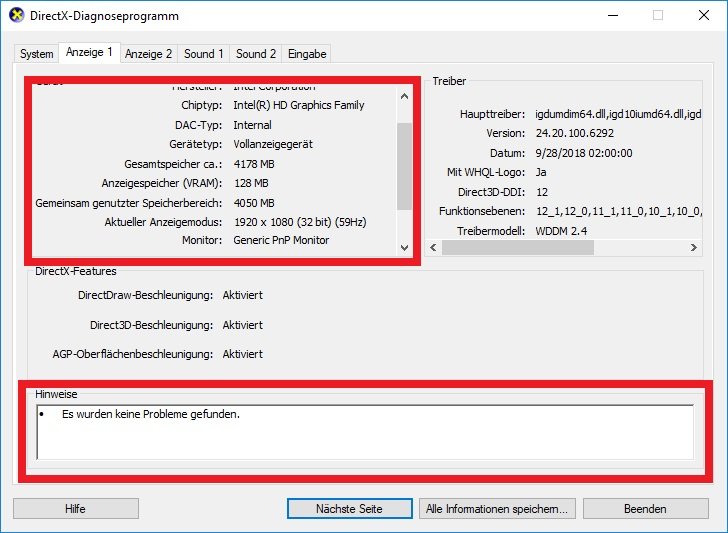Click the DAC-Typ value Internal
This screenshot has width=728, height=533.
[252, 125]
